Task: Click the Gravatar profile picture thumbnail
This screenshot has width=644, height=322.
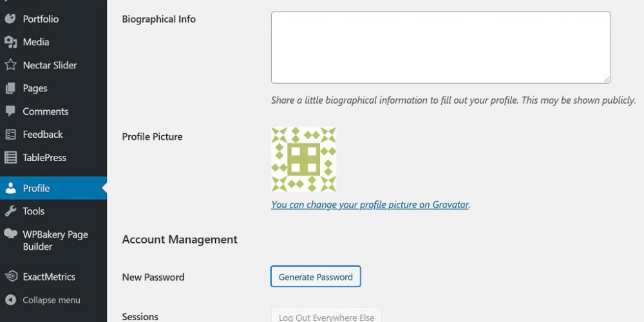Action: 304,159
